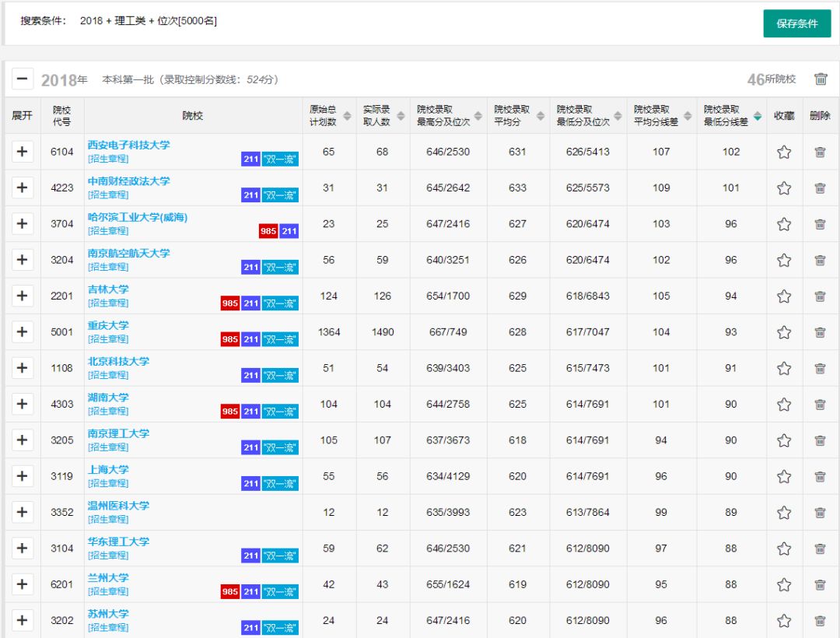Sort by 原始总计划数 column
840x638 pixels.
347,116
